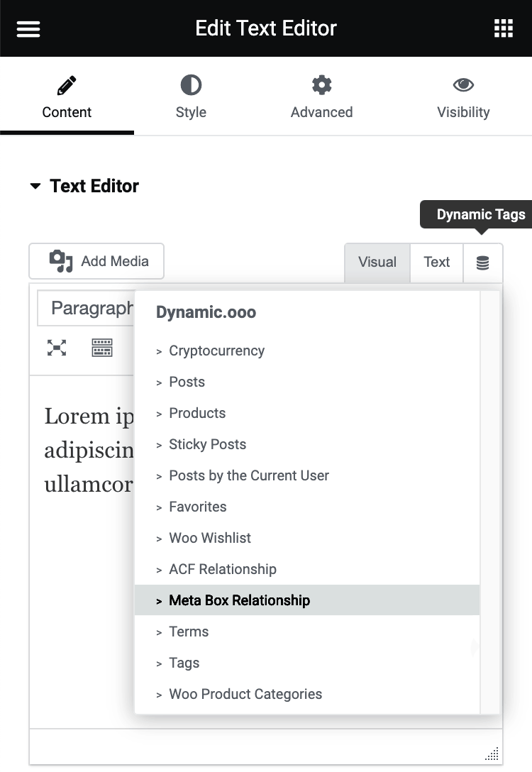Select the pencil Content icon

point(67,84)
